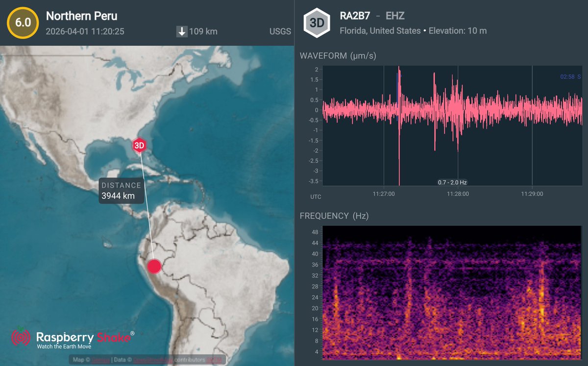Screen dimensions: 588x366
Task: Click the blue phase arrival marker on waveform
Action: tap(397, 96)
